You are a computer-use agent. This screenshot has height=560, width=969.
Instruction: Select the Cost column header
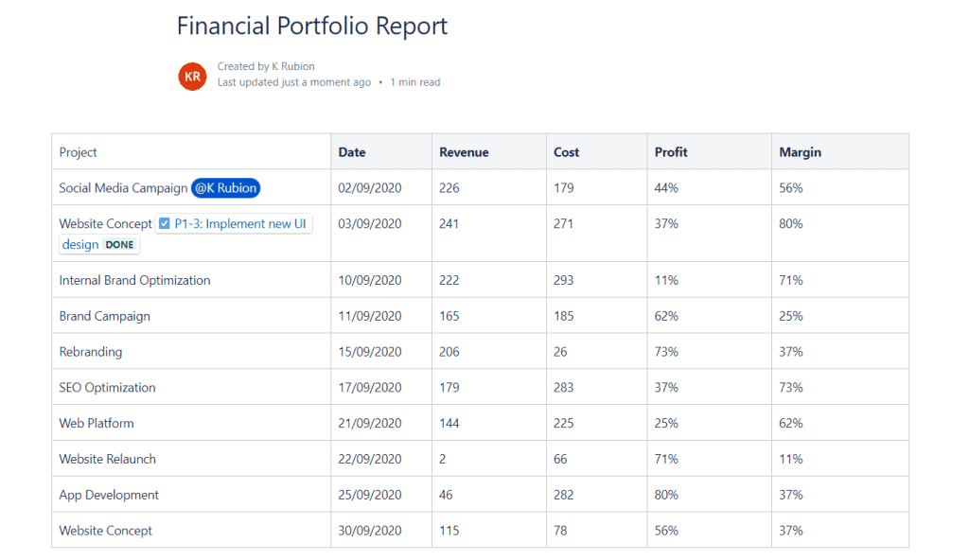point(567,152)
